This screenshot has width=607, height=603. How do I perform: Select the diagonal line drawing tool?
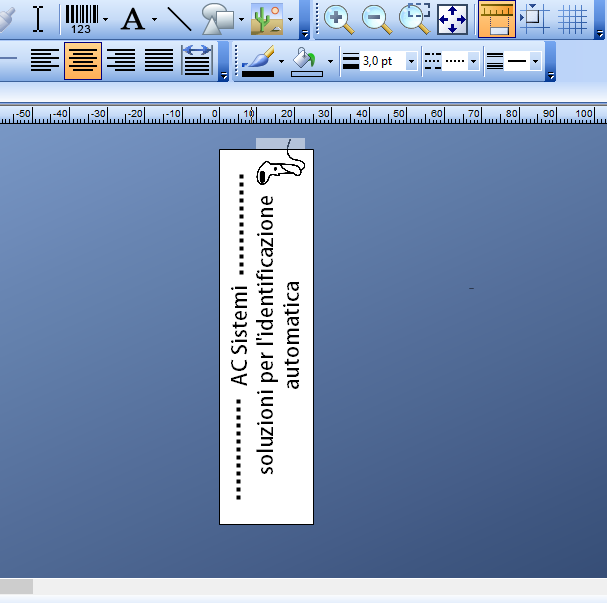tap(179, 19)
